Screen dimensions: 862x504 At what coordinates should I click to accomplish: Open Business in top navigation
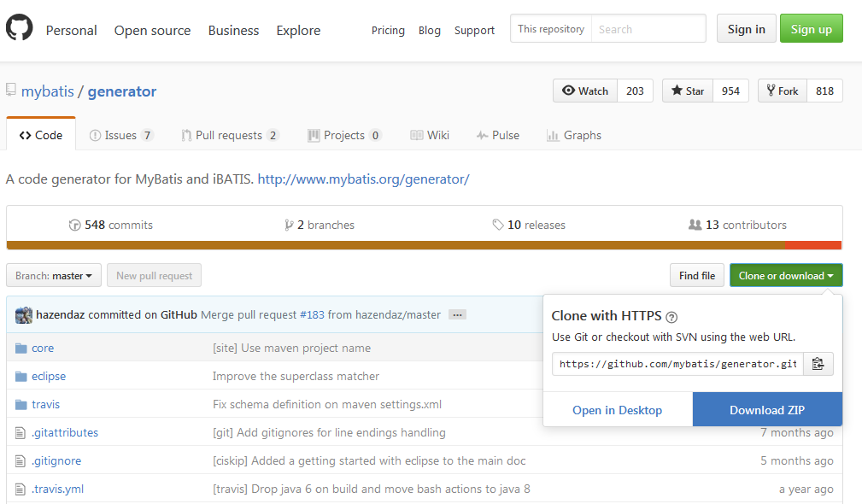[x=233, y=30]
